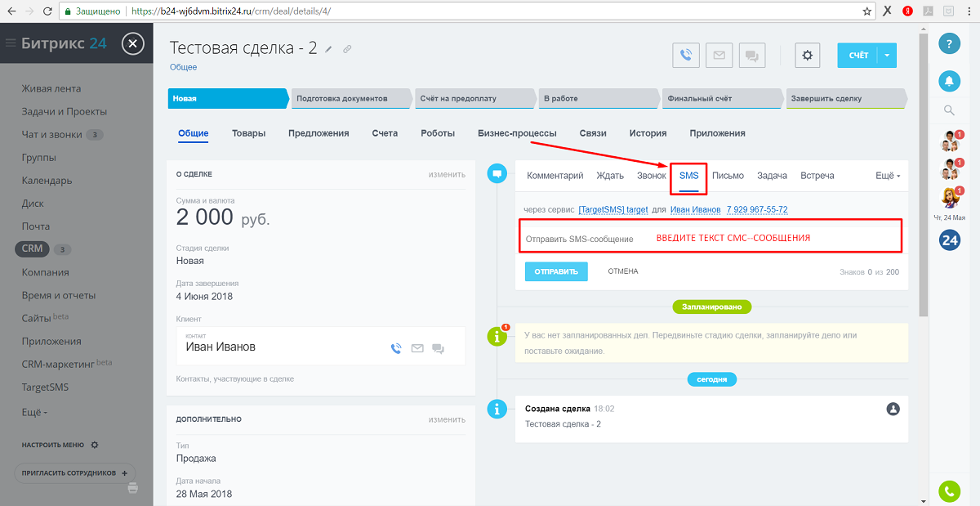This screenshot has height=506, width=980.
Task: Click the green info icon by planned notice
Action: point(497,335)
